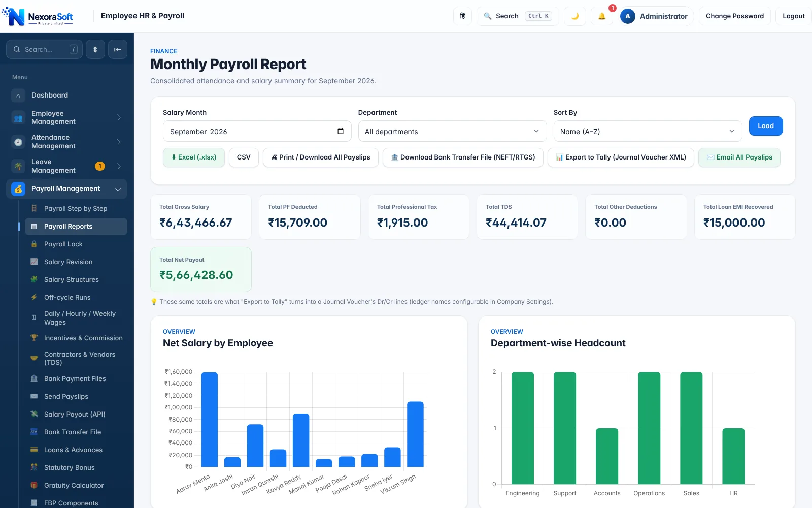
Task: Expand the Employee Management chevron
Action: tap(119, 117)
